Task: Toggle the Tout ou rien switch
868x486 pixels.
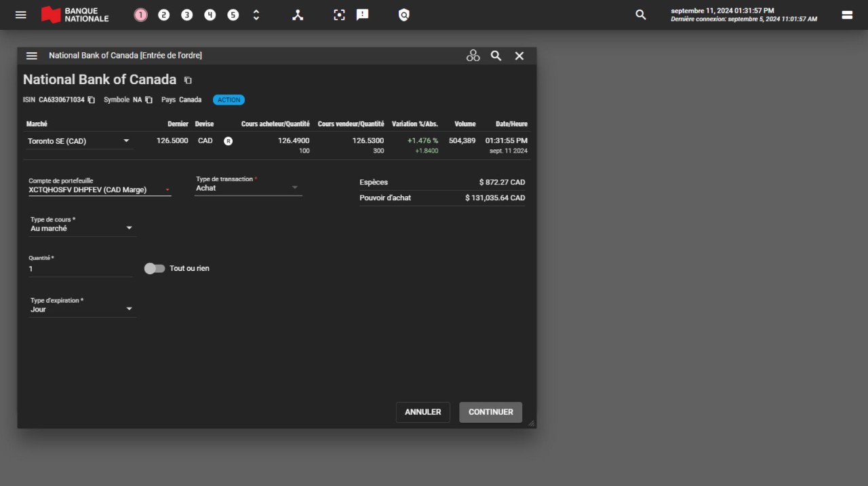Action: [x=155, y=269]
